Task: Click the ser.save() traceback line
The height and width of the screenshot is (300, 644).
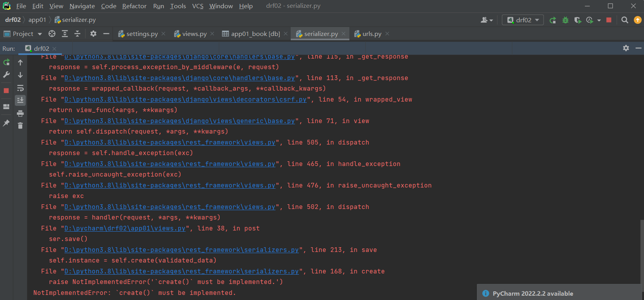Action: 68,239
